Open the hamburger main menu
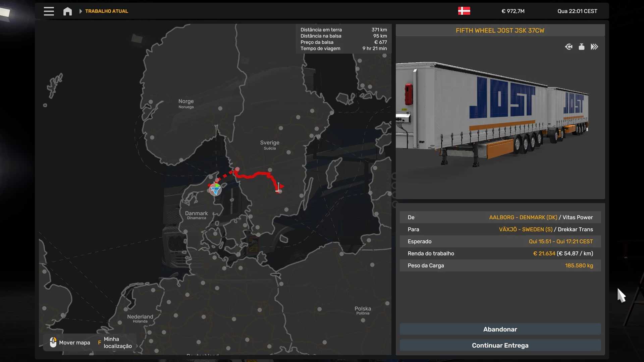This screenshot has width=644, height=362. [49, 11]
